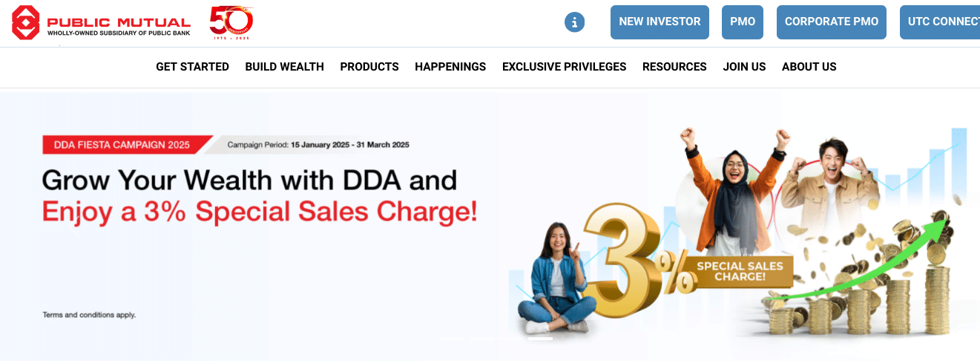Open the CORPORATE PMO login button
980x361 pixels.
(832, 22)
